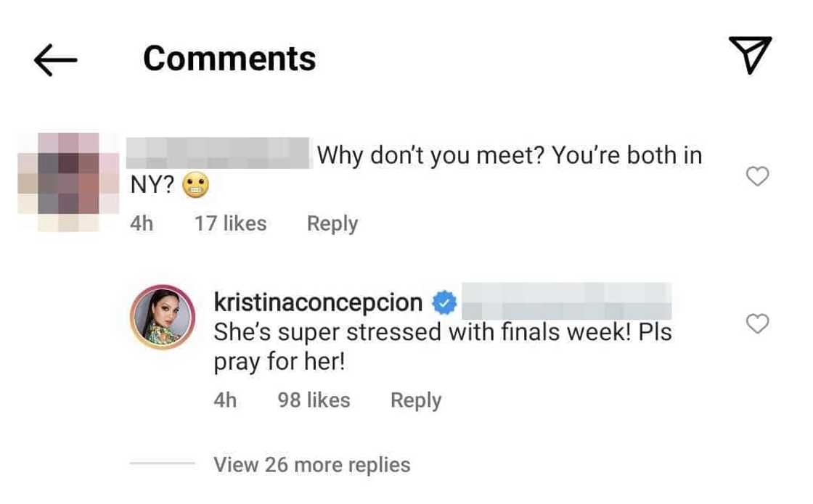
Task: Show who gave the 98 likes
Action: [314, 400]
